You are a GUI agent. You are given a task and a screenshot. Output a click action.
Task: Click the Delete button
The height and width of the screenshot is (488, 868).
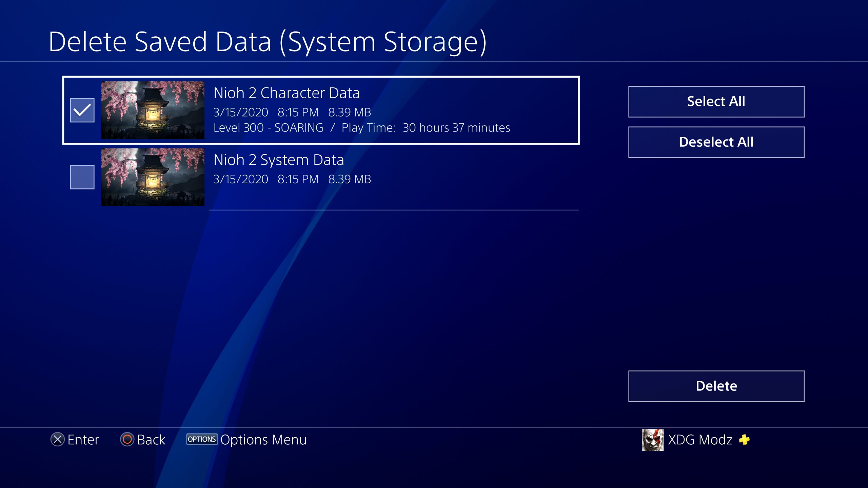716,386
